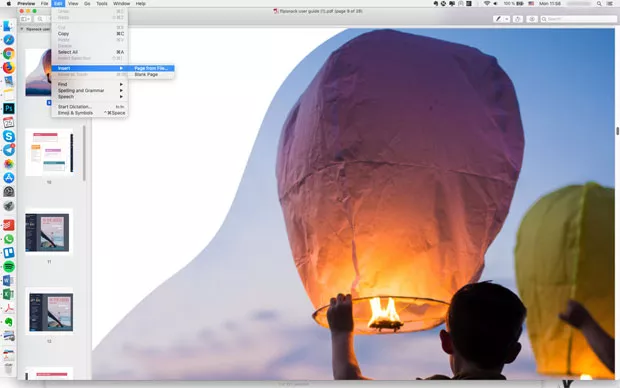Launch Microsoft Word from the dock
Screen dimensions: 620x388
(x=8, y=280)
